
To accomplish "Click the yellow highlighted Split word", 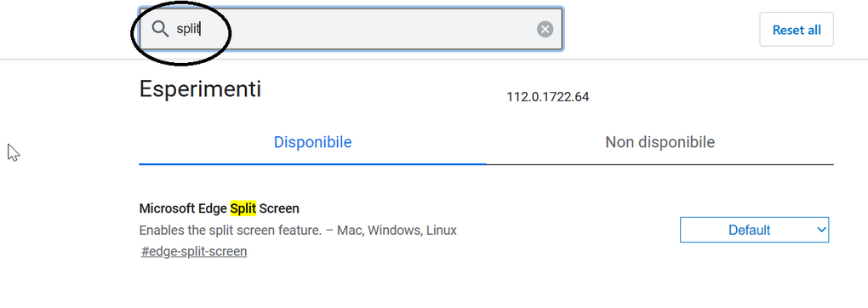I will pos(243,208).
